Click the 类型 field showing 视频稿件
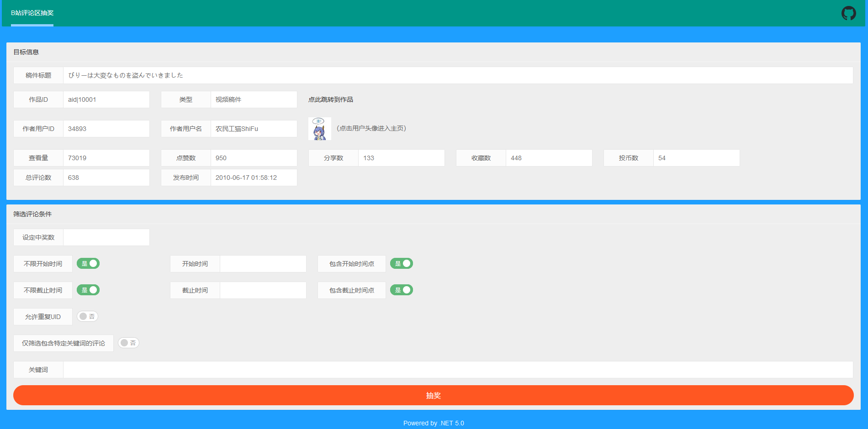This screenshot has width=868, height=429. (x=254, y=99)
